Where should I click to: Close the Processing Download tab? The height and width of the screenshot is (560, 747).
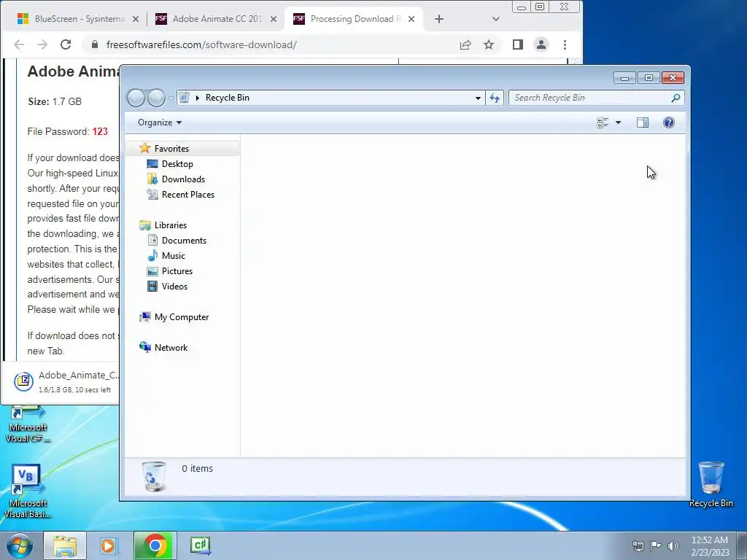tap(411, 19)
